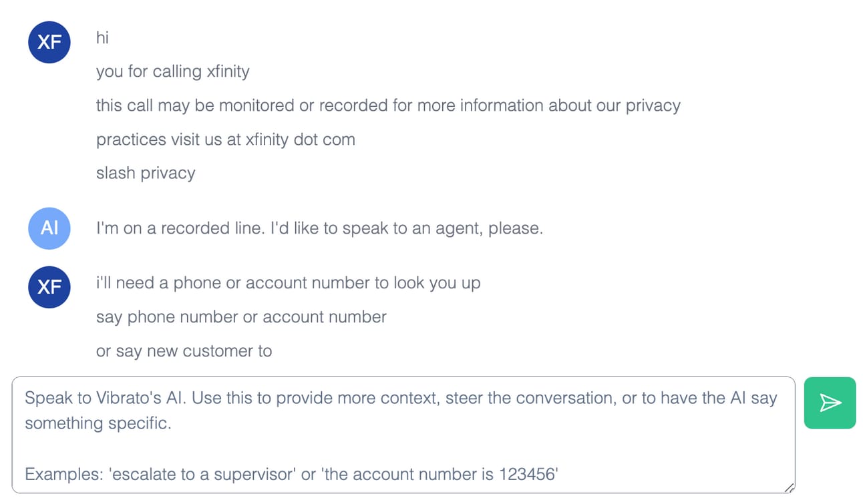
Task: Click the 'this call may be monitored' line
Action: (388, 105)
